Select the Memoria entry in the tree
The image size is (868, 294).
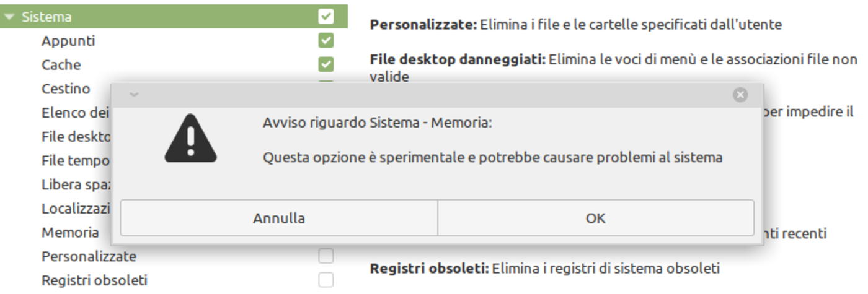[x=70, y=233]
